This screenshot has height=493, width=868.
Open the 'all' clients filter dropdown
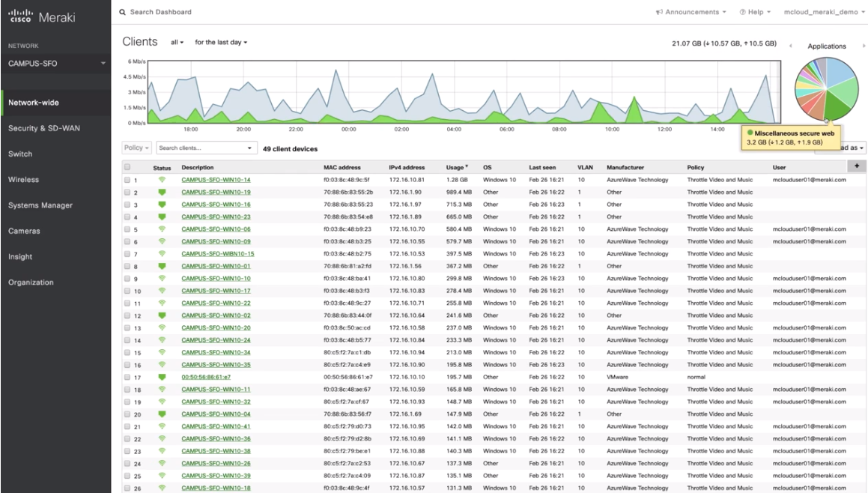pos(177,42)
